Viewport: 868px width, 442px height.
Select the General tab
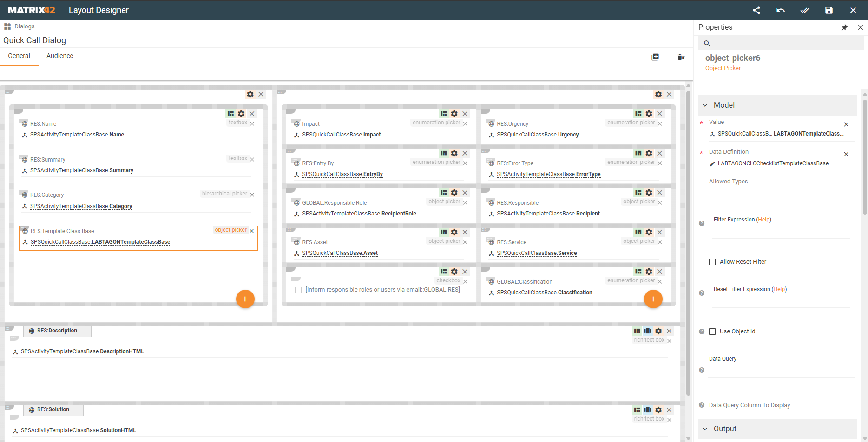(x=19, y=56)
